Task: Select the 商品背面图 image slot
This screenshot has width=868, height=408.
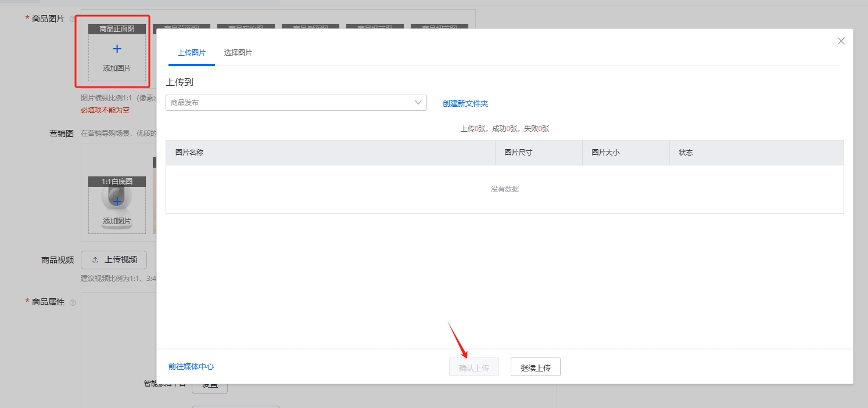Action: point(181,26)
